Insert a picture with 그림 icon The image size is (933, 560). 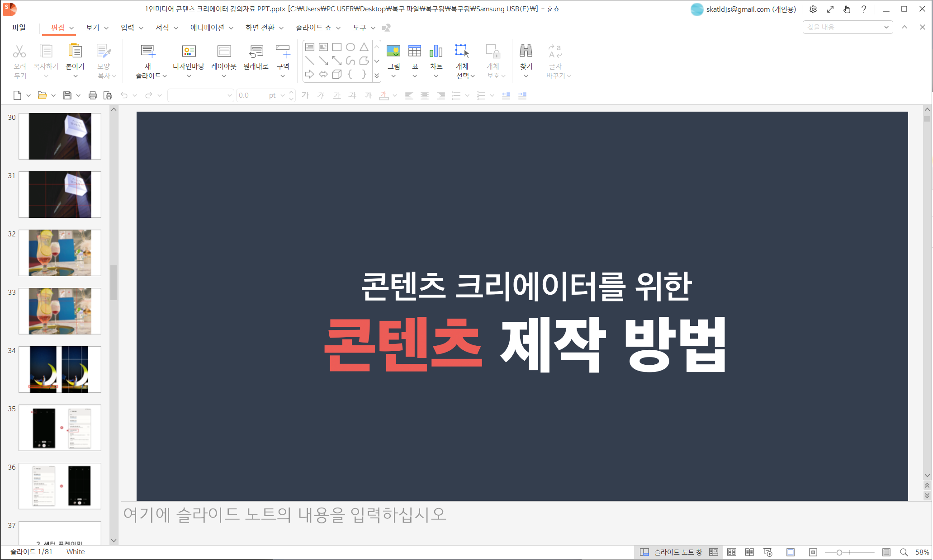point(393,52)
